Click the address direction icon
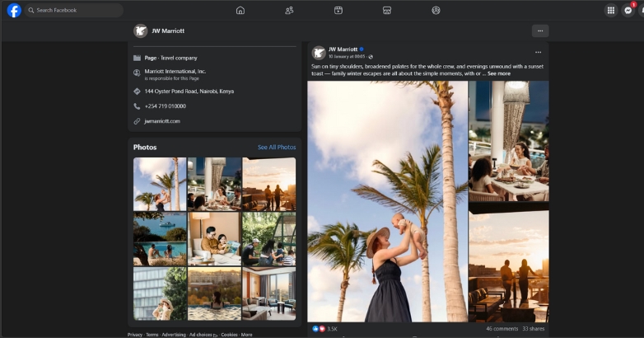 pyautogui.click(x=137, y=92)
